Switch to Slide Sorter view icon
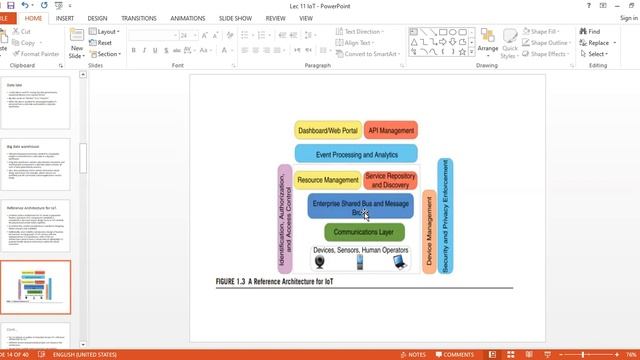This screenshot has width=640, height=360. 511,355
